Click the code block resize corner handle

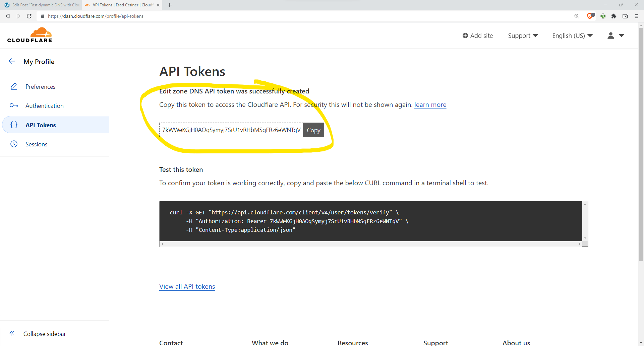(x=585, y=244)
